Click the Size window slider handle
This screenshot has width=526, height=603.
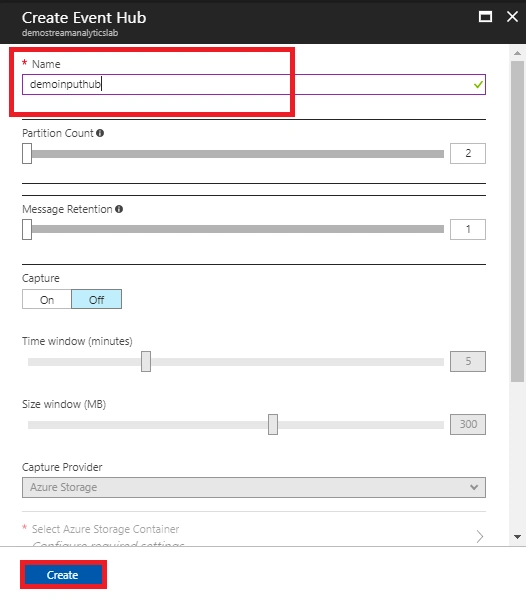tap(273, 425)
